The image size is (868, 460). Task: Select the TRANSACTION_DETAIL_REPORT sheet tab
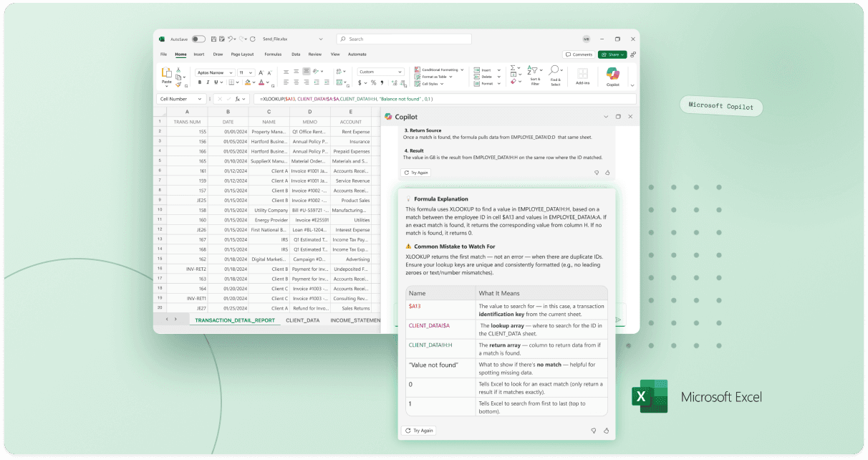pyautogui.click(x=234, y=320)
